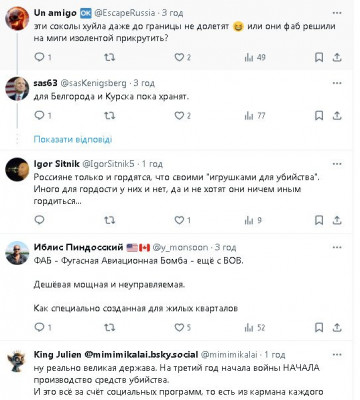Image resolution: width=360 pixels, height=400 pixels.
Task: Open the Igor Sitnik profile name
Action: 56,164
